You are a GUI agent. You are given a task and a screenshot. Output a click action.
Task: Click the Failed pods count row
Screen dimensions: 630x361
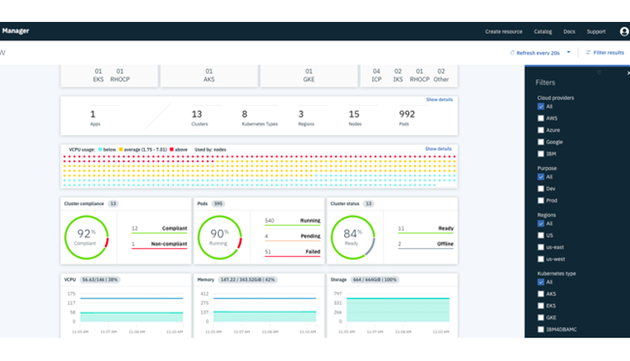292,252
